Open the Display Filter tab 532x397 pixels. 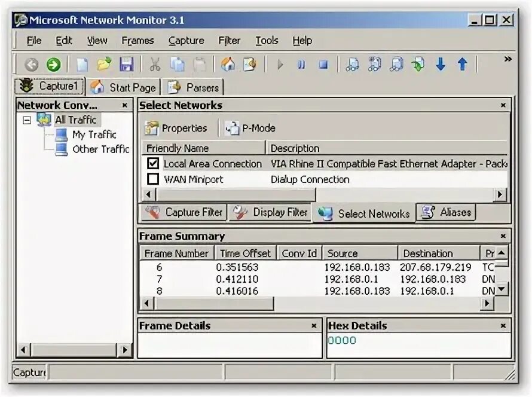(x=270, y=212)
